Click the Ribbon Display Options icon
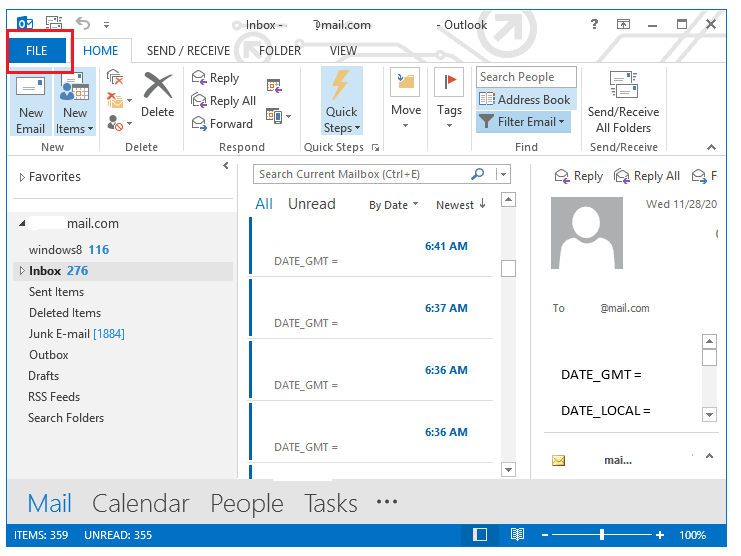Screen dimensions: 741x556 click(623, 24)
